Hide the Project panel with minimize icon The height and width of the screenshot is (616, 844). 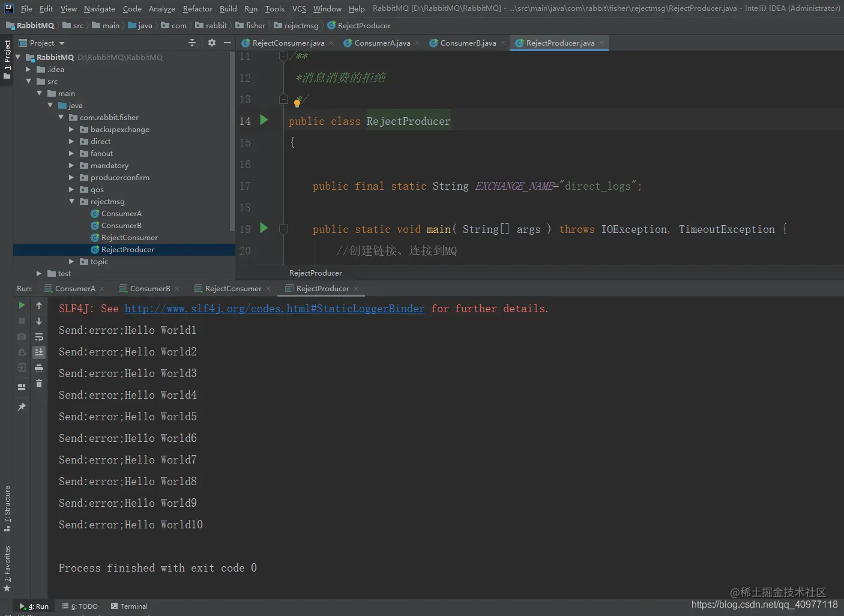[x=228, y=43]
